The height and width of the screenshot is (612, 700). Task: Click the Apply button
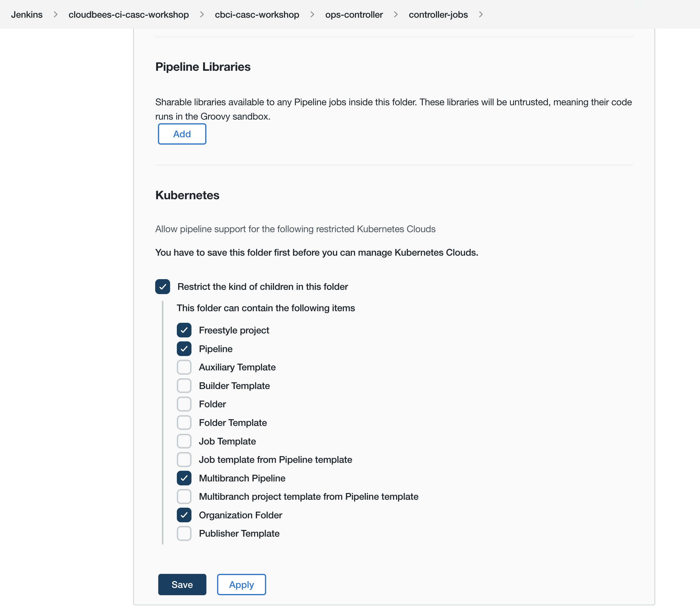(x=241, y=584)
